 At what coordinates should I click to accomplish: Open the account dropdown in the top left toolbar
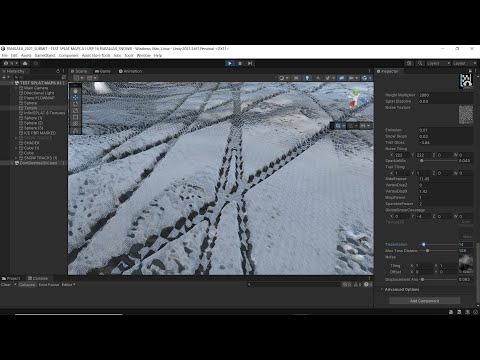[10, 63]
